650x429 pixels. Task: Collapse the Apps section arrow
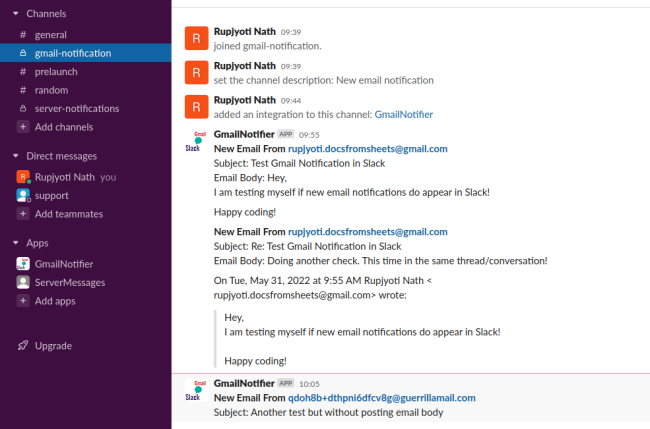(16, 243)
